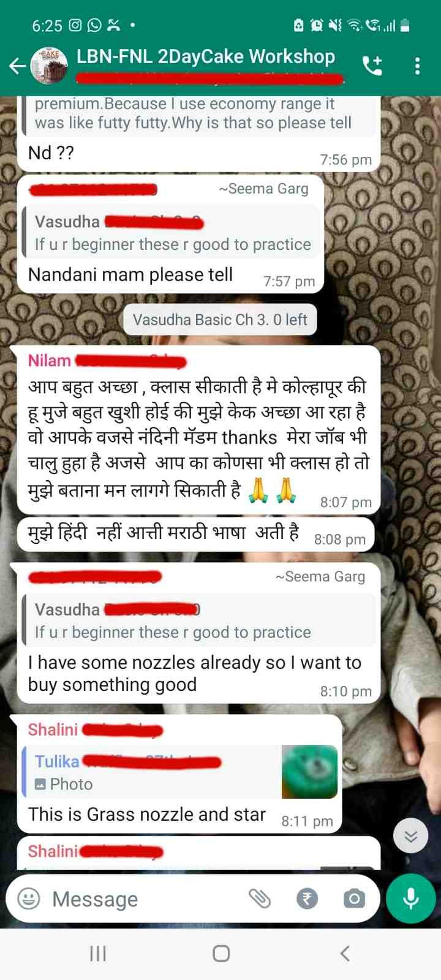Screen dimensions: 441x980
Task: Tap Android back navigation chevron
Action: coord(345,953)
